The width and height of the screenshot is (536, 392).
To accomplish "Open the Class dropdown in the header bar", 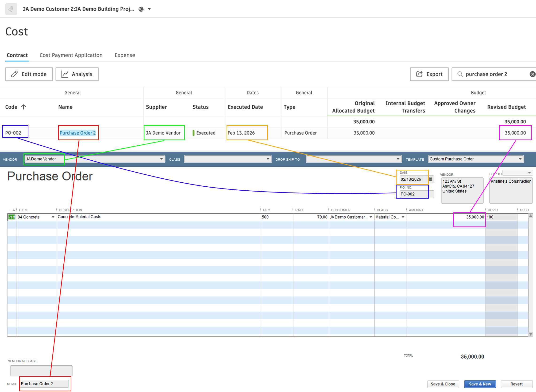I will (x=268, y=159).
